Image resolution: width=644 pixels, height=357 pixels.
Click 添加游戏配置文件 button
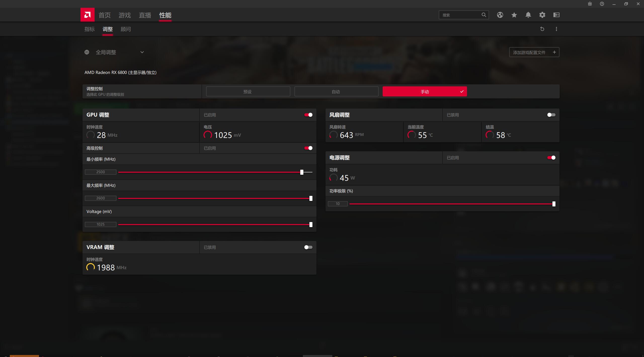coord(534,52)
